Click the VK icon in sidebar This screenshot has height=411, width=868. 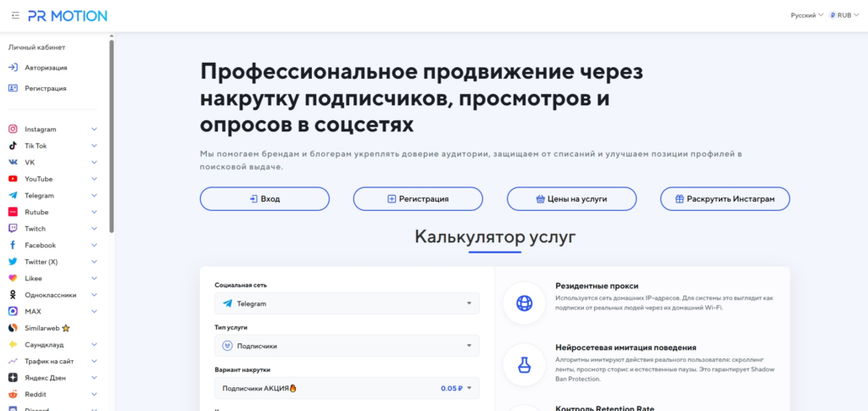click(13, 163)
